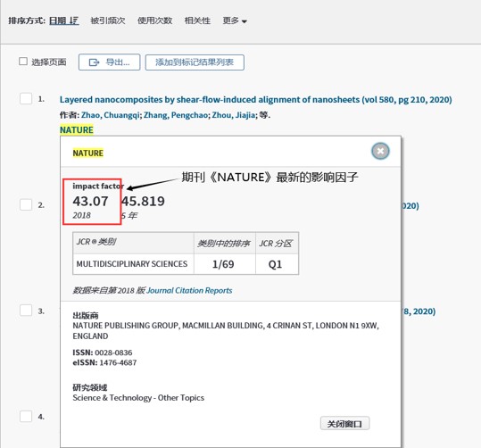Select the 43.07 impact factor value

(90, 202)
